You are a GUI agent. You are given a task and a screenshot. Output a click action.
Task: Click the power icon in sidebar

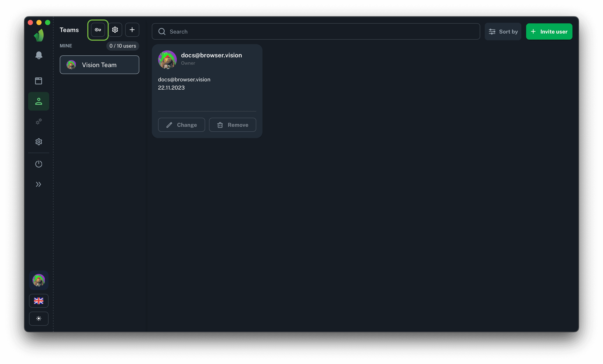pos(39,164)
